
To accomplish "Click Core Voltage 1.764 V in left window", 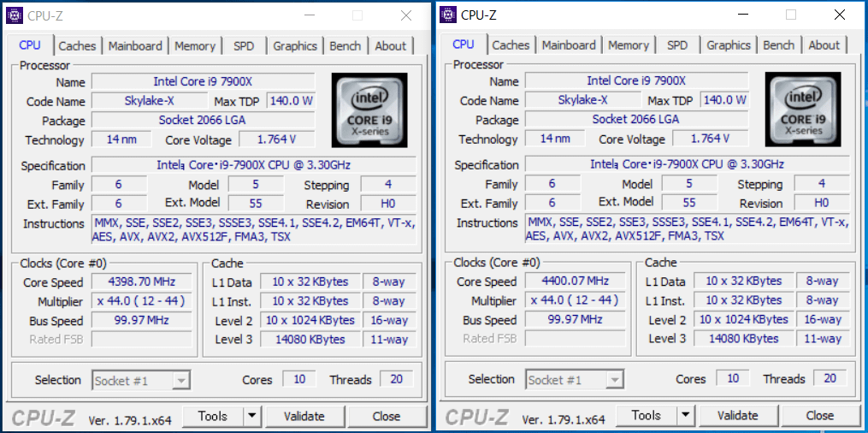I will click(277, 139).
